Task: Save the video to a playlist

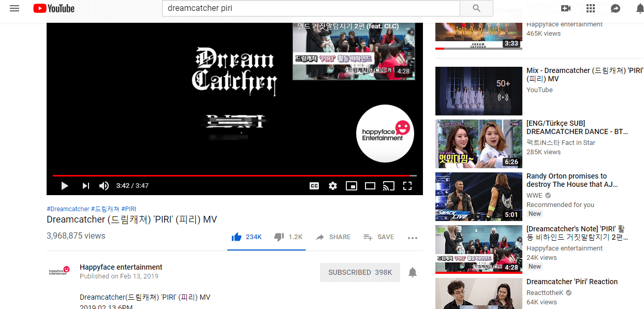Action: coord(379,237)
